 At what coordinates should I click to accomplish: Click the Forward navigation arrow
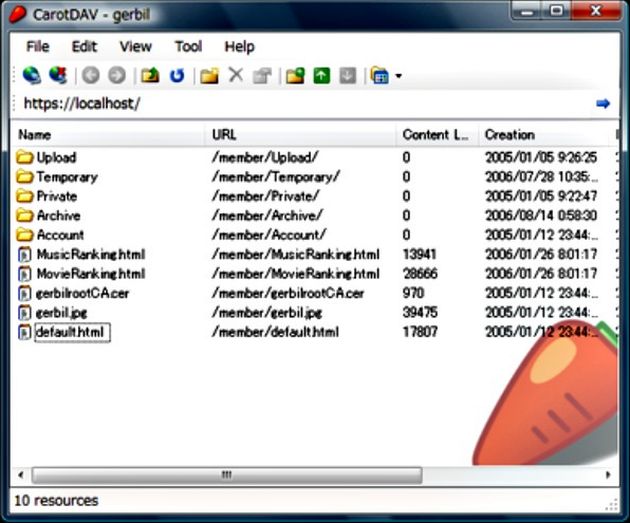[x=117, y=75]
